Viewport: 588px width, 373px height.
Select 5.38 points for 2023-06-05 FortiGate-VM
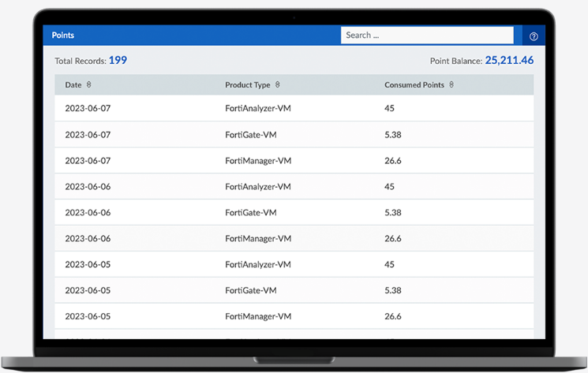coord(393,290)
